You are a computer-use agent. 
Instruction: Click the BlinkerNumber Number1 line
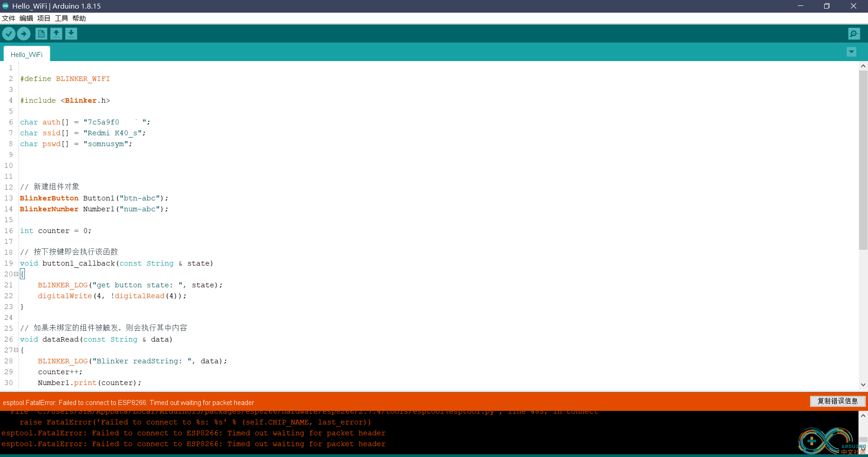click(x=94, y=209)
